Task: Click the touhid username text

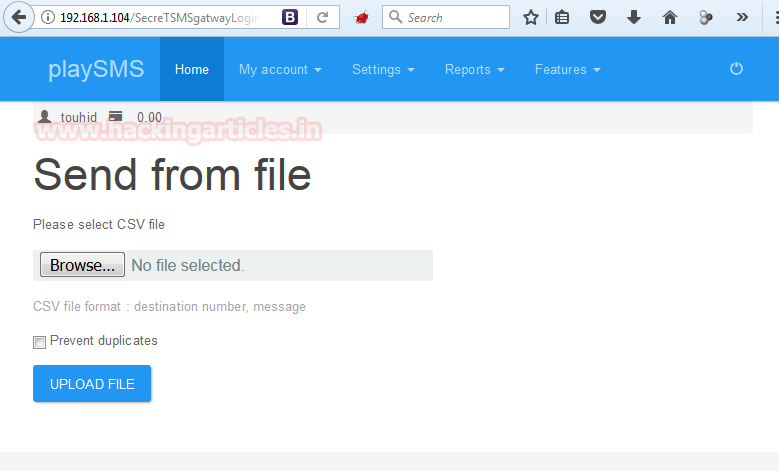Action: (78, 117)
